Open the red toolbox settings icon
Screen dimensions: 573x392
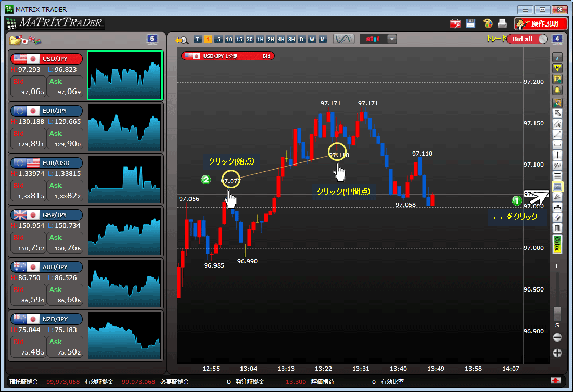455,23
